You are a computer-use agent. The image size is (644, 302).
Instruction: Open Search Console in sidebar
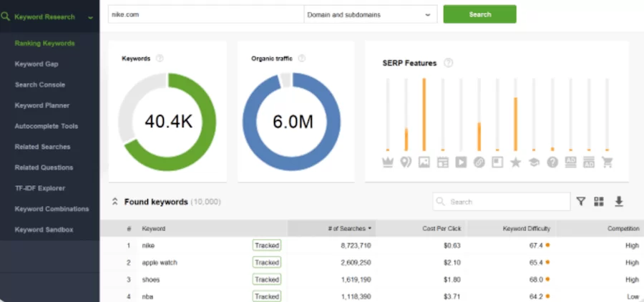tap(40, 84)
